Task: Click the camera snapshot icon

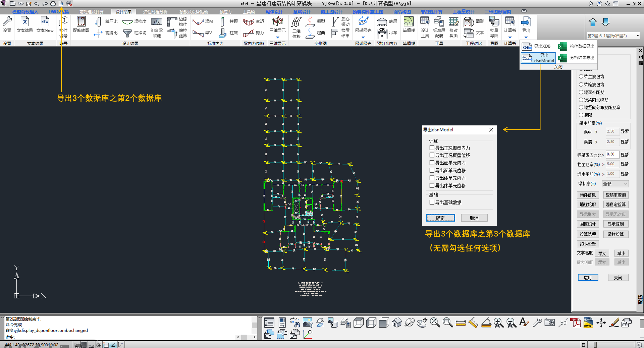Action: click(549, 323)
